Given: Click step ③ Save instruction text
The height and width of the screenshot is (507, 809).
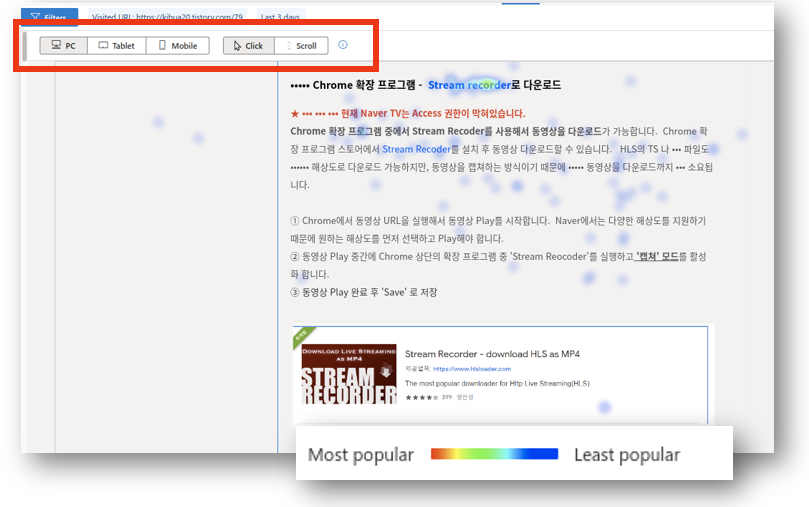Looking at the screenshot, I should 364,292.
